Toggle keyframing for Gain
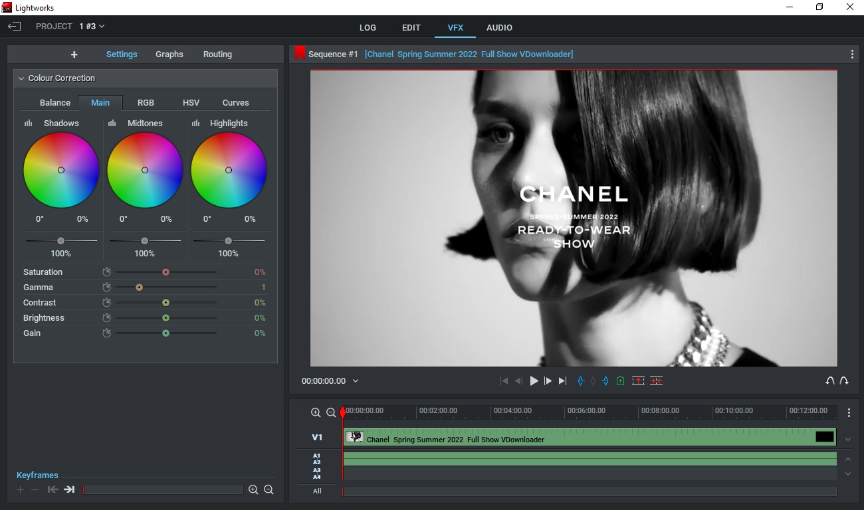Viewport: 864px width, 510px height. 106,333
